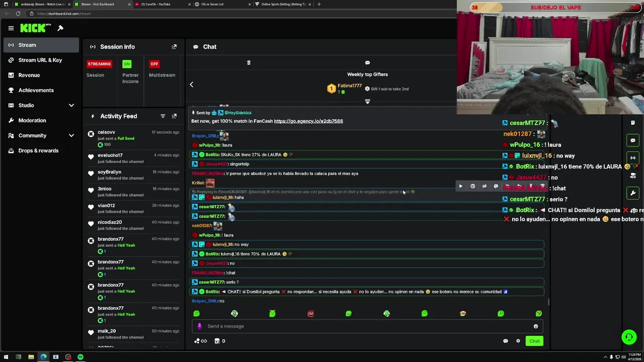Viewport: 644px width, 362px height.
Task: Open the shop icon showing 0
Action: point(220,341)
